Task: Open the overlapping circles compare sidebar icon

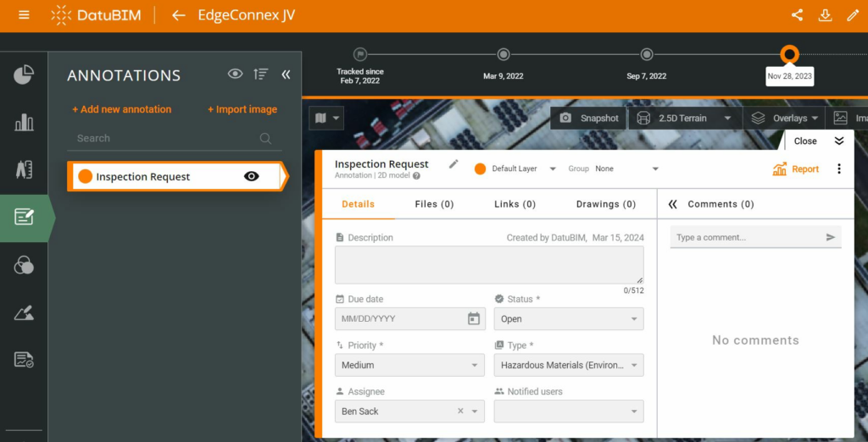Action: 24,266
